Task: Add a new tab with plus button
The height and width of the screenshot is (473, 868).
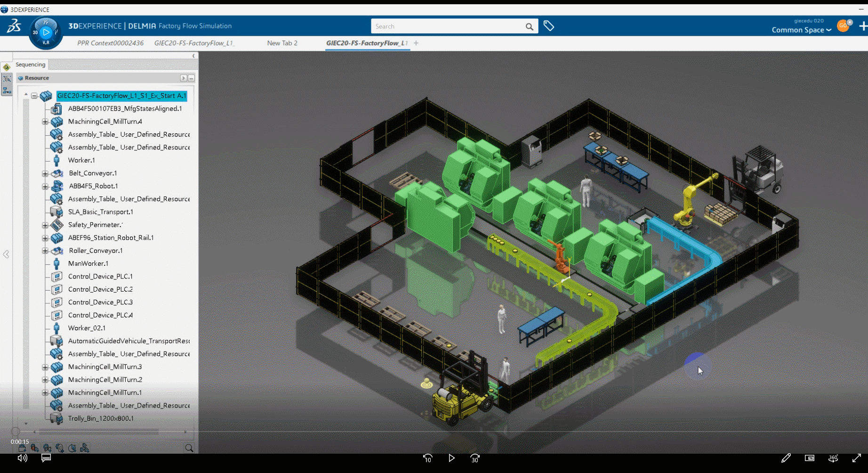Action: click(x=416, y=43)
